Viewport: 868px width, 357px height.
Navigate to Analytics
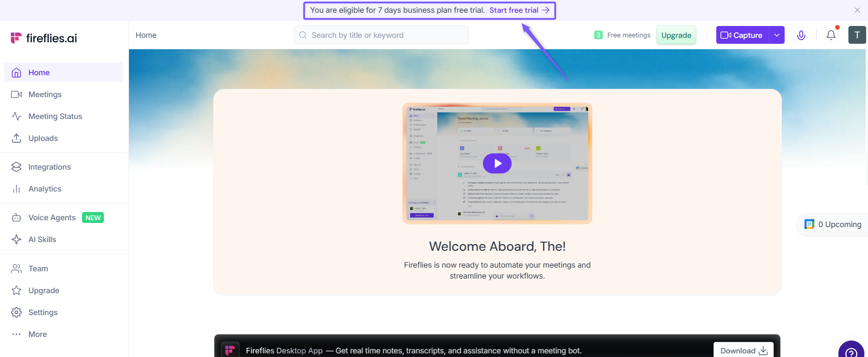[63, 189]
